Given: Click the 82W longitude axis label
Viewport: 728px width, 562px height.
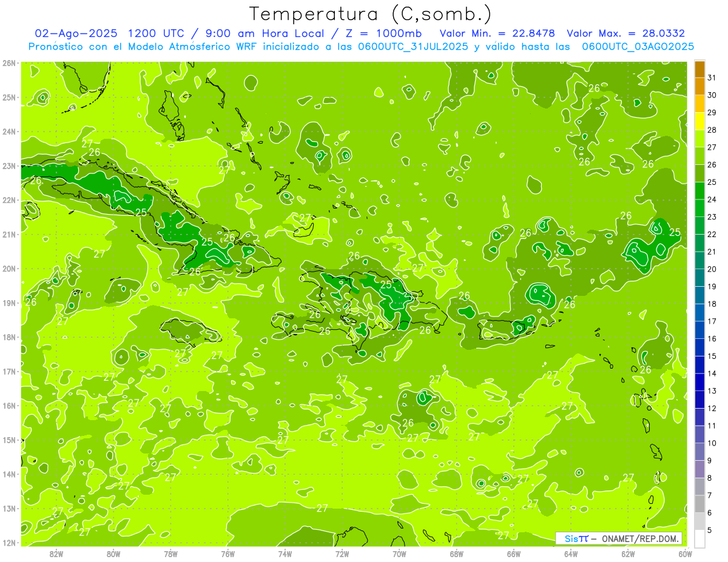Looking at the screenshot, I should pos(56,554).
